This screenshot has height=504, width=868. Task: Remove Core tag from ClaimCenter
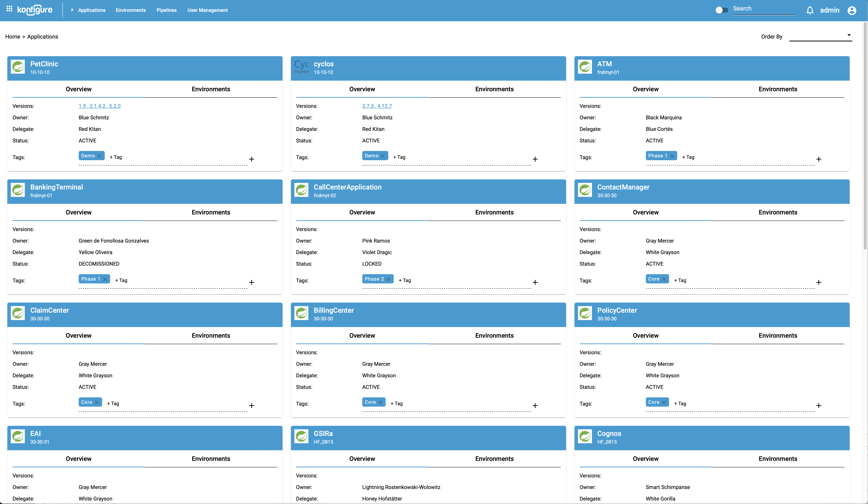97,402
